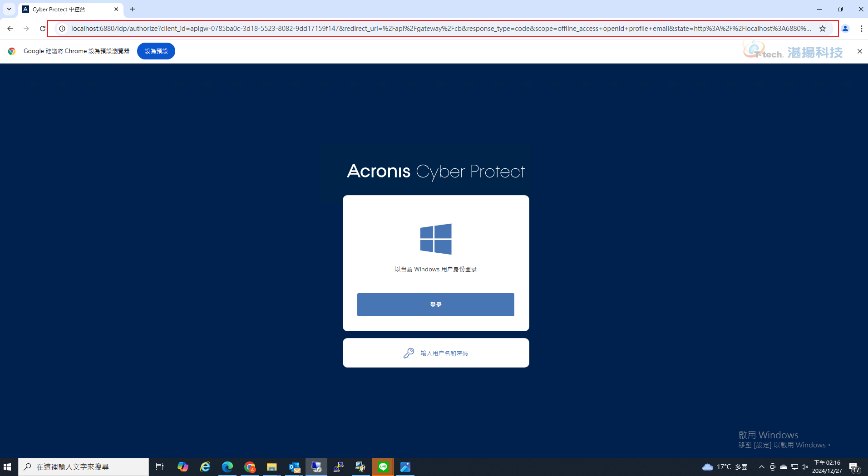Select the Cyber Protect 中控台 tab
Screen dimensions: 868x476
tap(70, 9)
